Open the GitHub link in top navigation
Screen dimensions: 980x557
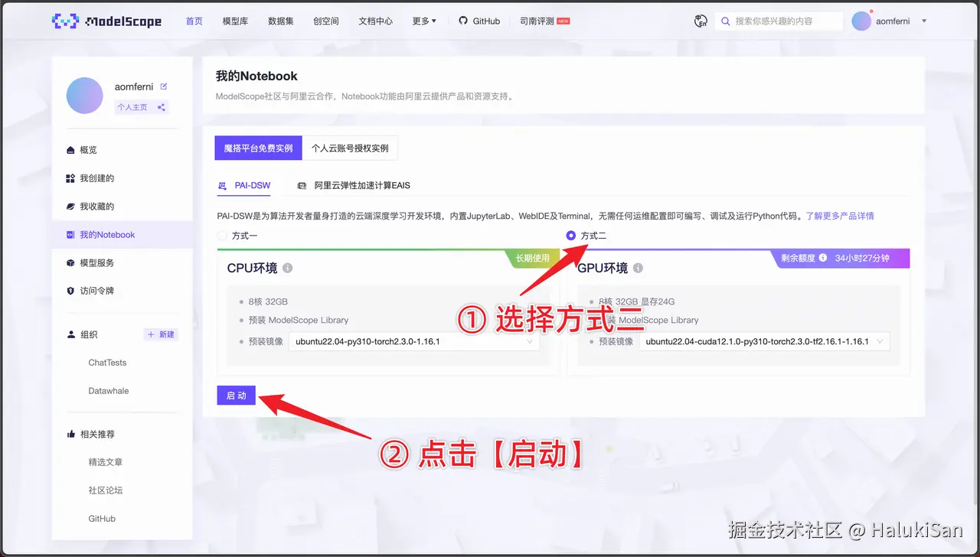479,21
